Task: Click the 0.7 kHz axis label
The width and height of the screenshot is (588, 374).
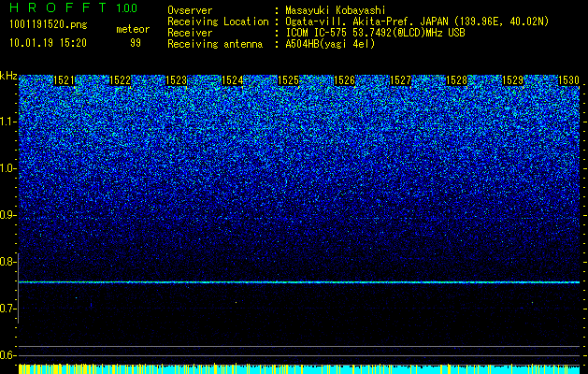Action: (x=8, y=309)
